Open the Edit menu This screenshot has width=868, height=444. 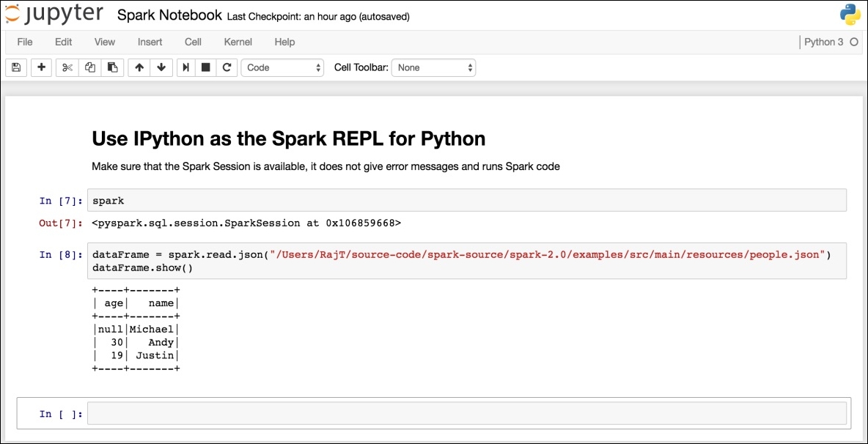[x=63, y=42]
